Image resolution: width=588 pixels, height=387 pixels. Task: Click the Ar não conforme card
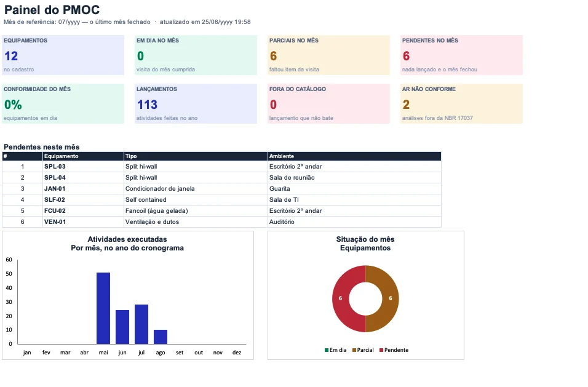pyautogui.click(x=461, y=103)
